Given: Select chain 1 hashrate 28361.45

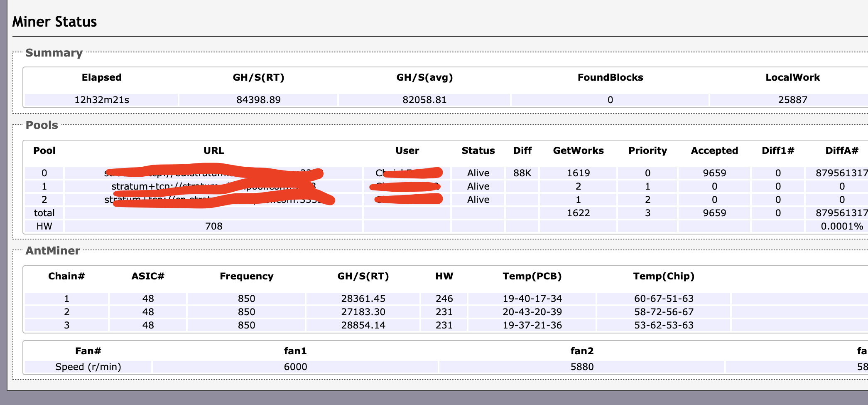Looking at the screenshot, I should pos(363,299).
